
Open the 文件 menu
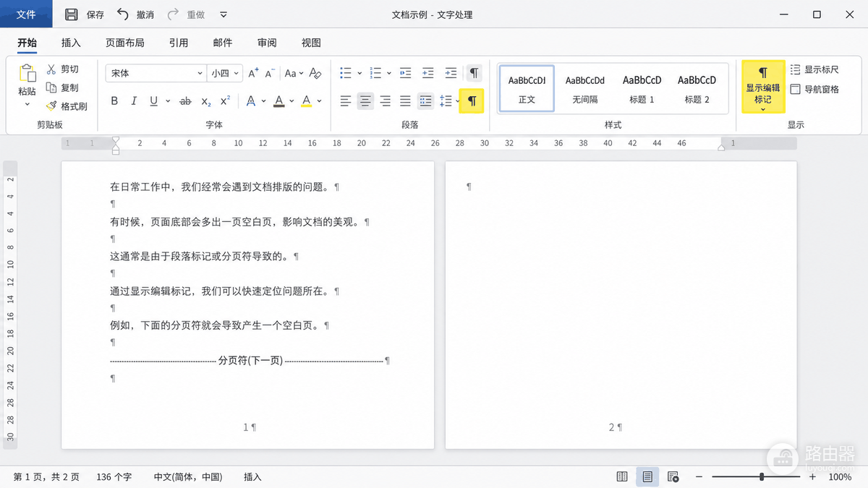[26, 14]
